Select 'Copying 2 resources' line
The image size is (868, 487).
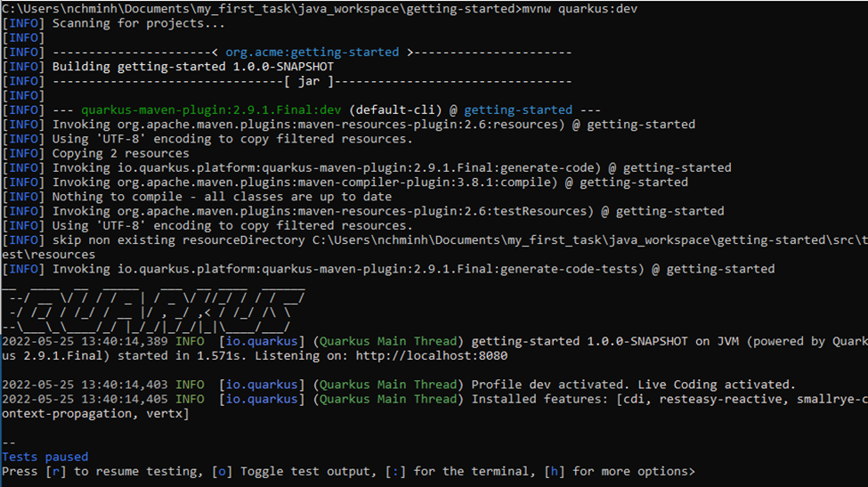coord(121,153)
